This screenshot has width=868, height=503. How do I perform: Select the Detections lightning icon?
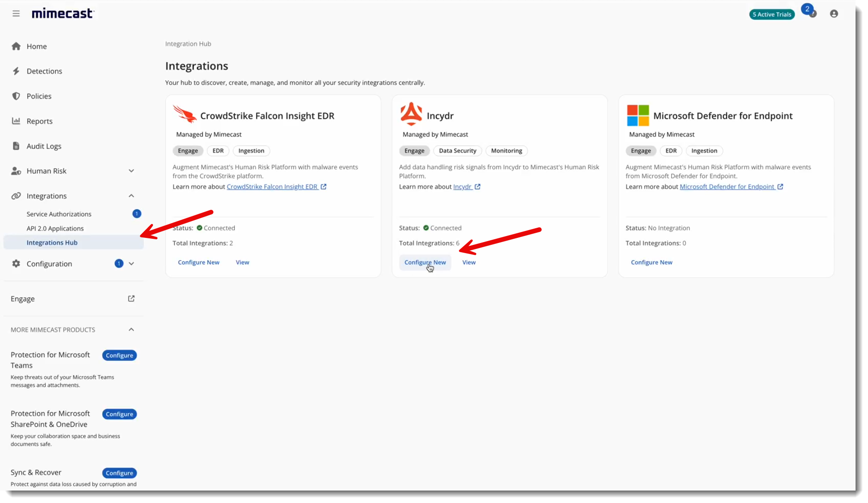(x=16, y=71)
